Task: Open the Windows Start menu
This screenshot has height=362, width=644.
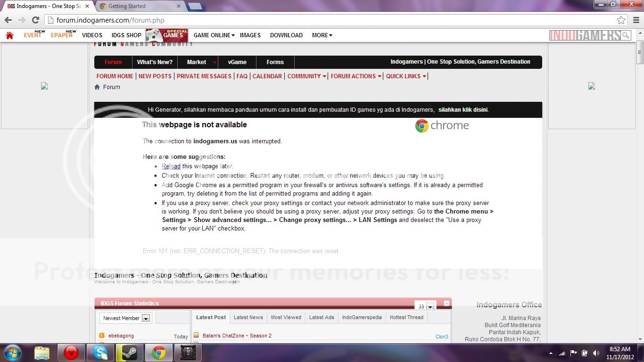Action: (12, 353)
